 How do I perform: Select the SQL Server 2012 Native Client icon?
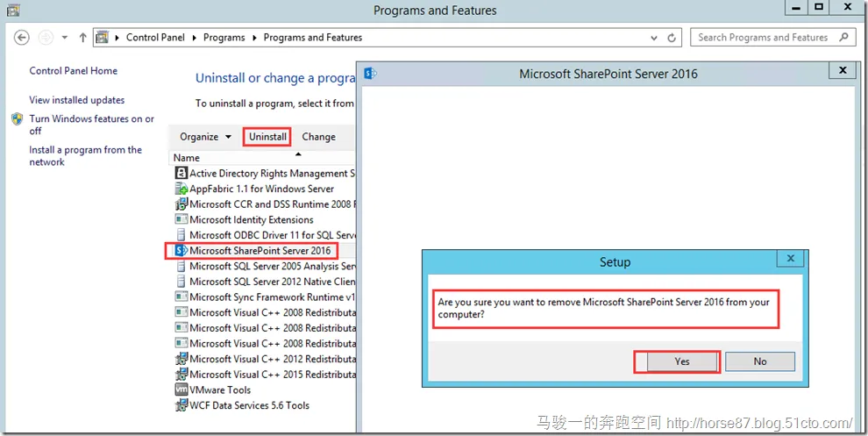pyautogui.click(x=181, y=282)
